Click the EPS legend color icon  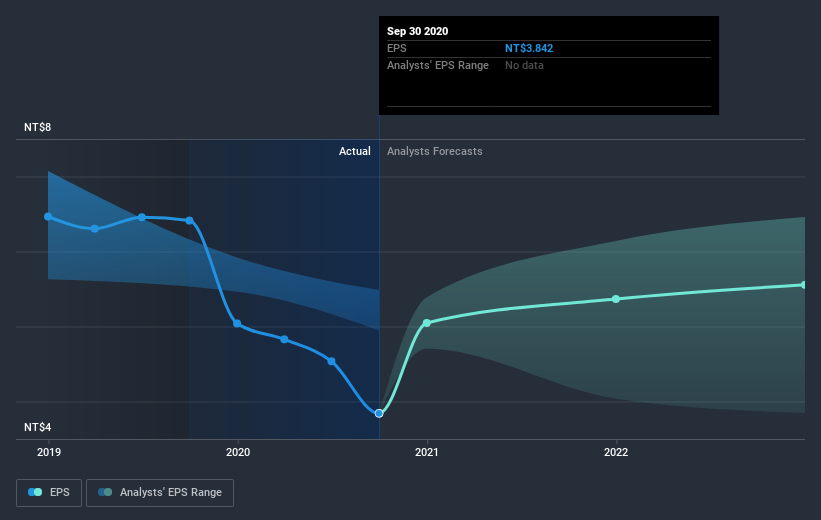[35, 492]
